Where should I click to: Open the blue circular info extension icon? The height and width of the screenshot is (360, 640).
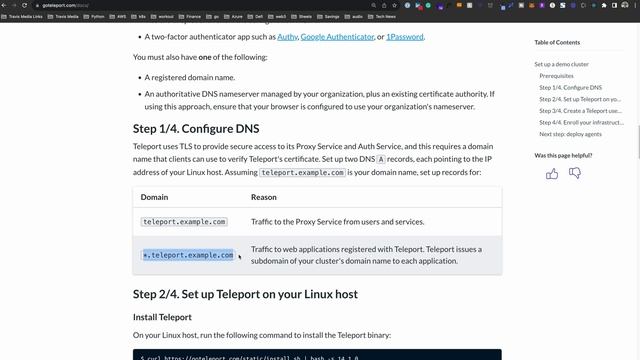(407, 5)
